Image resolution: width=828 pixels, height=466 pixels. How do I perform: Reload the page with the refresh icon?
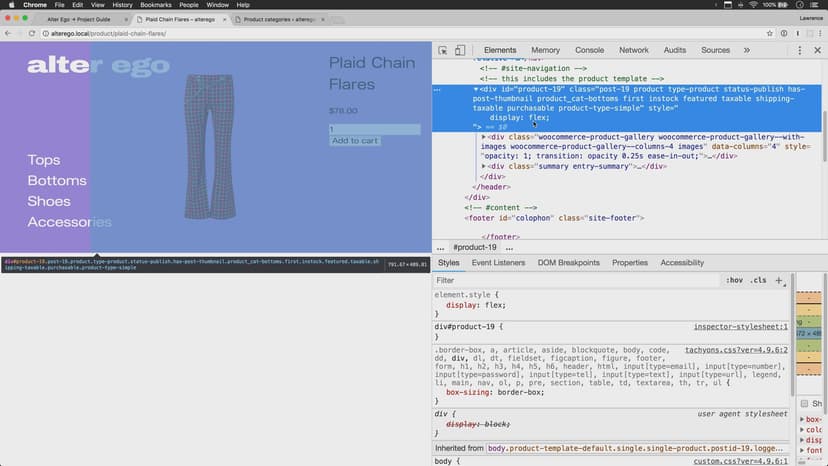tap(30, 34)
